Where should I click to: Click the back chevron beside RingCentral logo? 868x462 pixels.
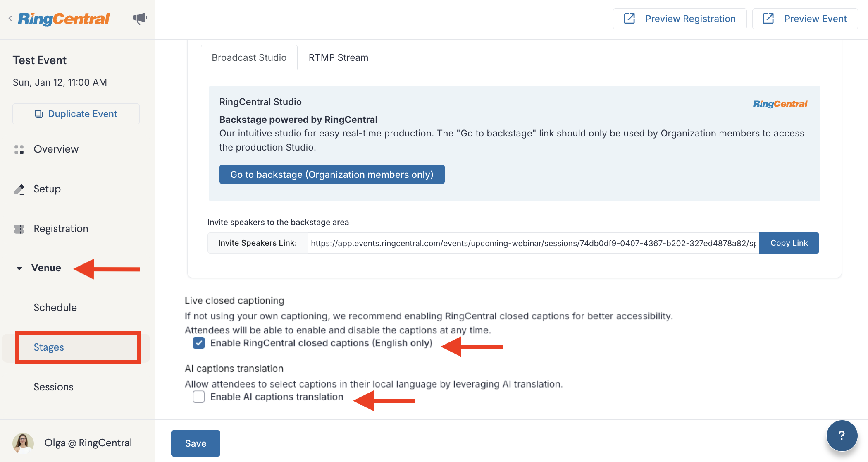10,19
